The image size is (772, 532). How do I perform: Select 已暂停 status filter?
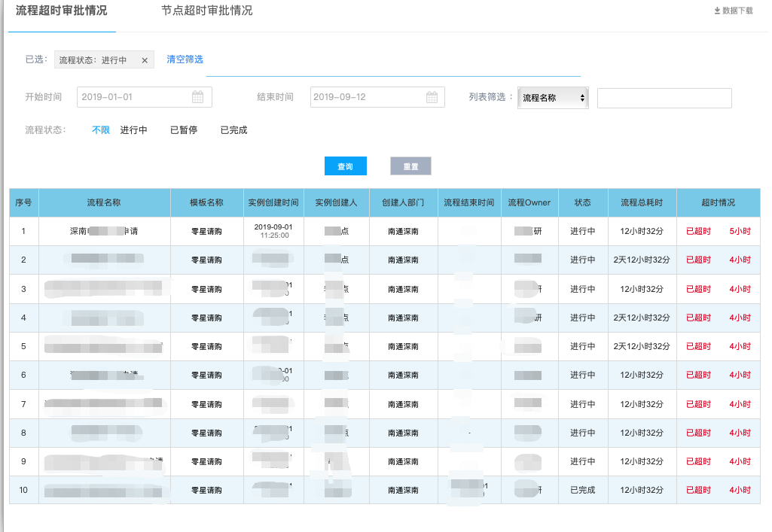pyautogui.click(x=184, y=130)
